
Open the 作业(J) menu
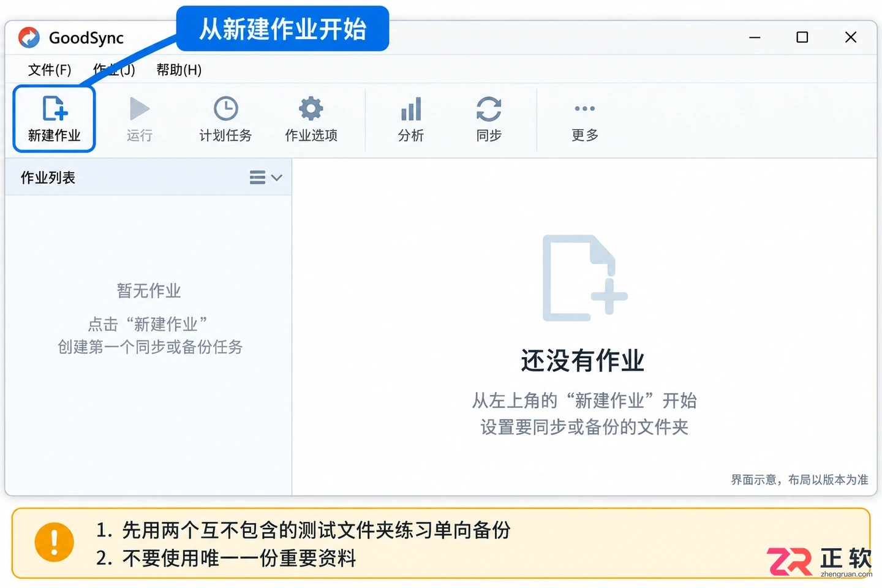pyautogui.click(x=114, y=70)
